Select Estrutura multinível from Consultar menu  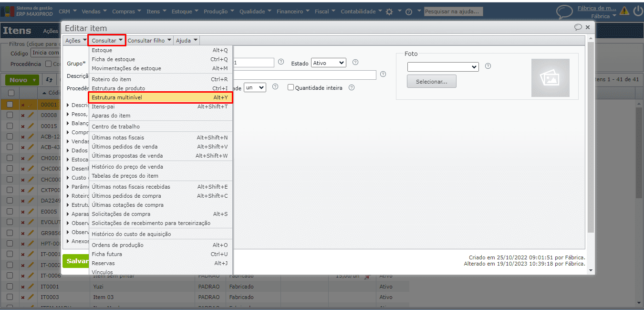coord(161,97)
